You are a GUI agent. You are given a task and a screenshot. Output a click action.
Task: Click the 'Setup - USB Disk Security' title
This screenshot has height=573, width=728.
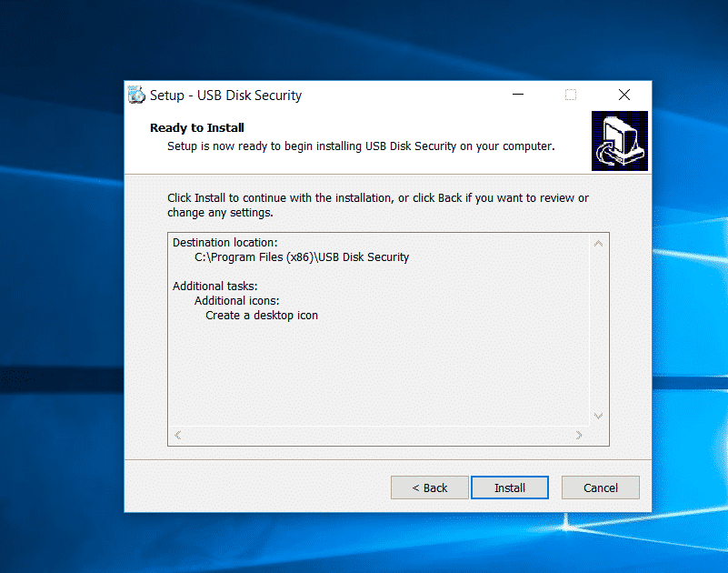tap(225, 95)
